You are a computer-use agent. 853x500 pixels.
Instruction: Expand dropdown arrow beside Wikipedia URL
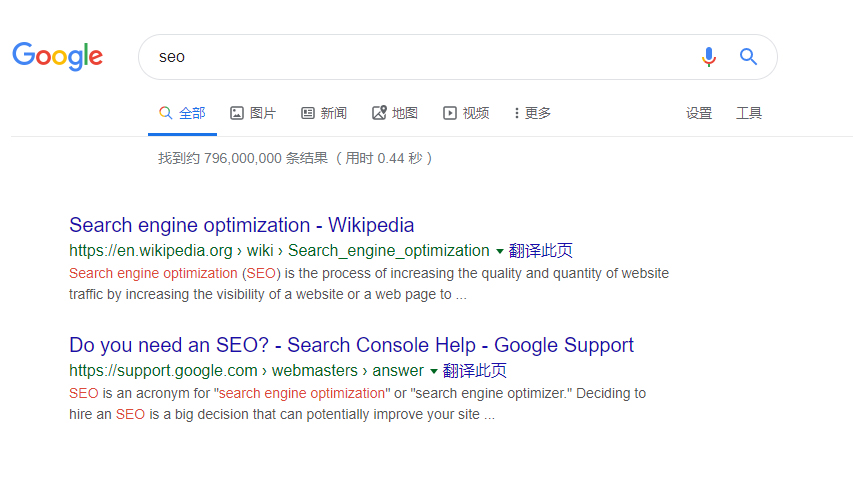coord(500,251)
